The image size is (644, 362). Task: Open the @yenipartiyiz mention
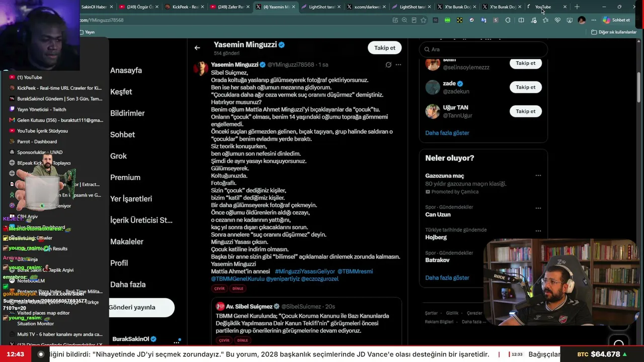tap(283, 279)
